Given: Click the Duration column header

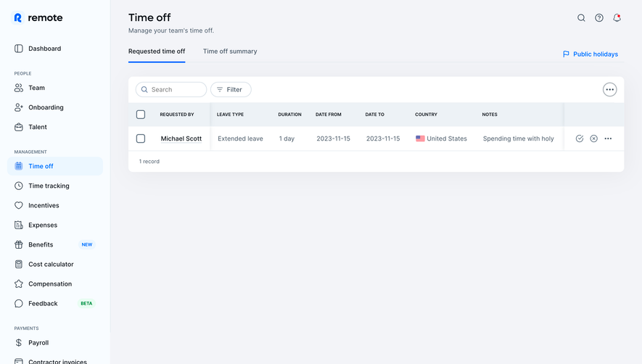Looking at the screenshot, I should pyautogui.click(x=289, y=115).
